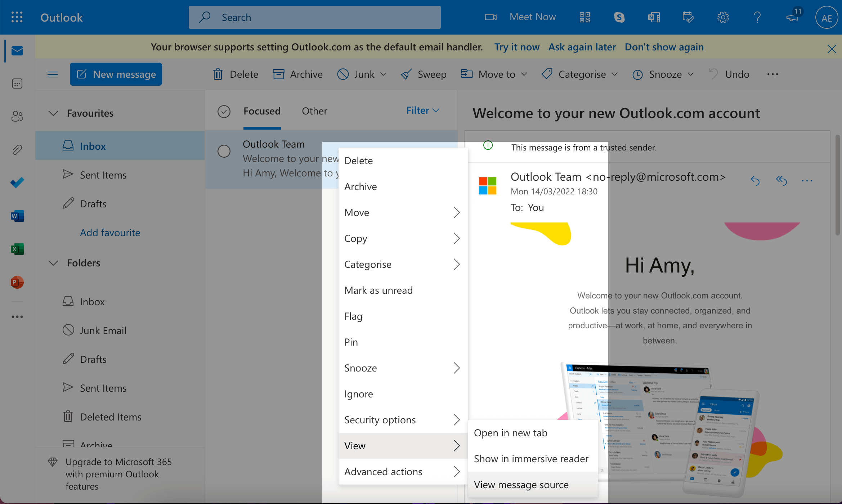Open Copy submenu in context menu

click(x=403, y=238)
